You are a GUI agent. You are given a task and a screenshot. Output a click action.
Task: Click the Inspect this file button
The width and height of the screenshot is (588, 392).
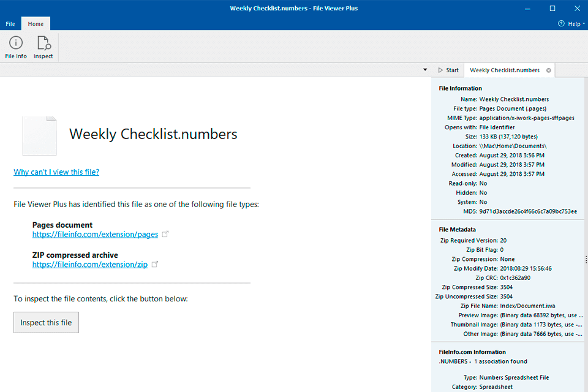(x=46, y=323)
